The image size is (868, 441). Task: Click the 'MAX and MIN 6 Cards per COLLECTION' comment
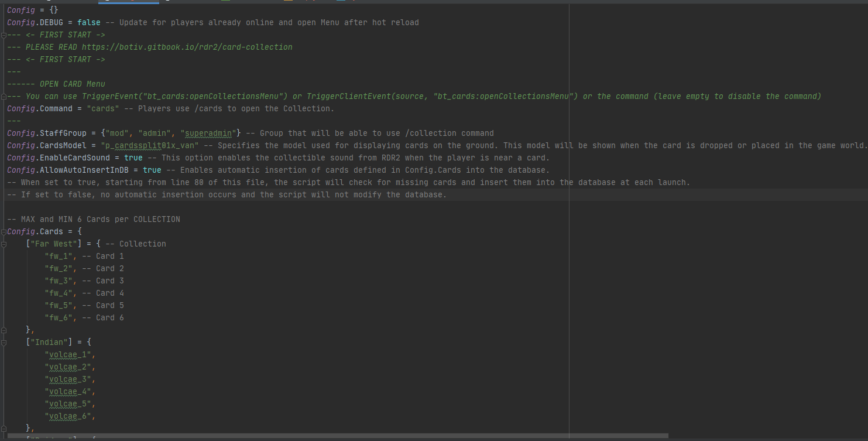point(94,219)
